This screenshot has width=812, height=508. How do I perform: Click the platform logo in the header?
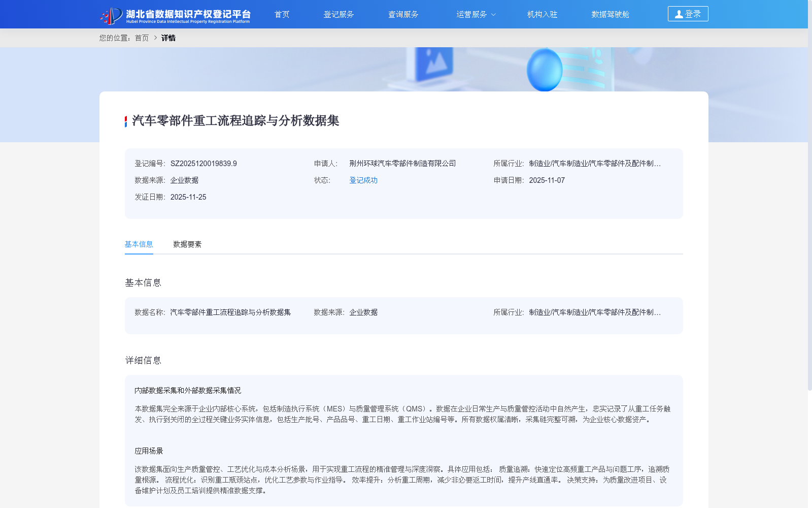pyautogui.click(x=175, y=15)
